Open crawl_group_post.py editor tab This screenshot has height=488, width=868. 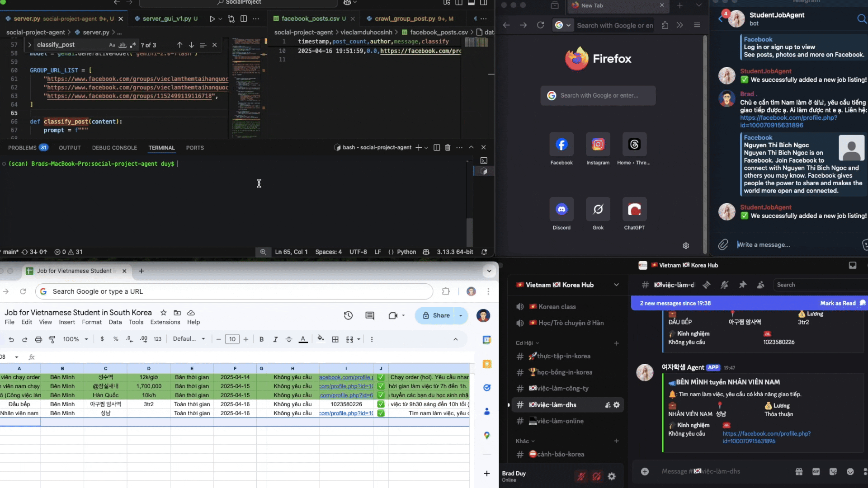pyautogui.click(x=410, y=19)
